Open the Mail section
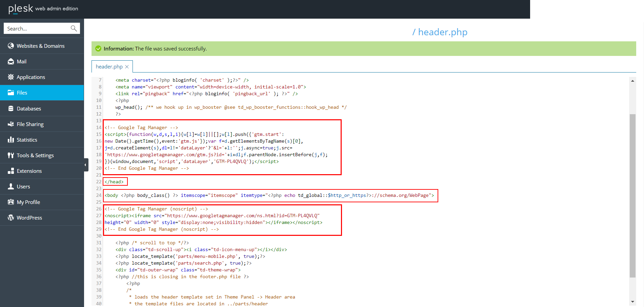The image size is (644, 307). click(x=42, y=61)
